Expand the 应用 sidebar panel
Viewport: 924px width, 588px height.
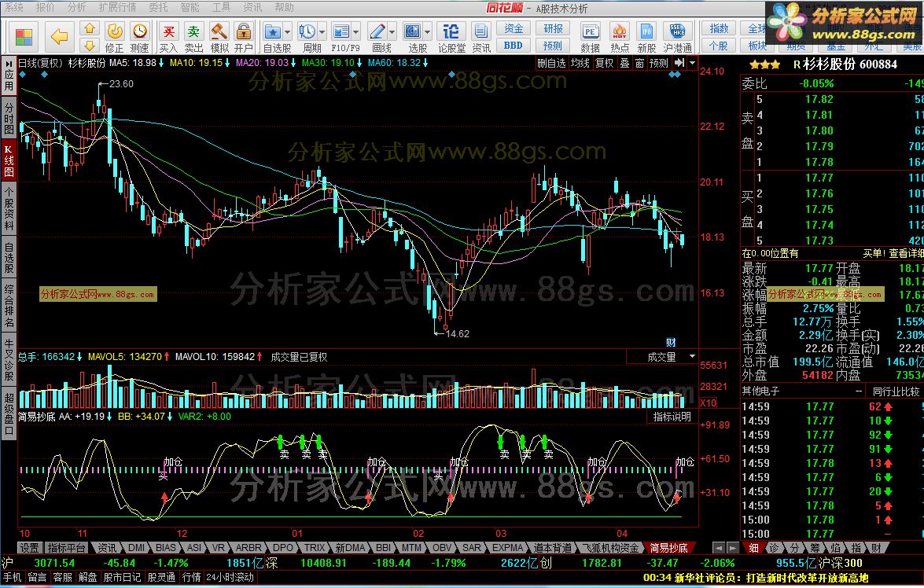9,76
